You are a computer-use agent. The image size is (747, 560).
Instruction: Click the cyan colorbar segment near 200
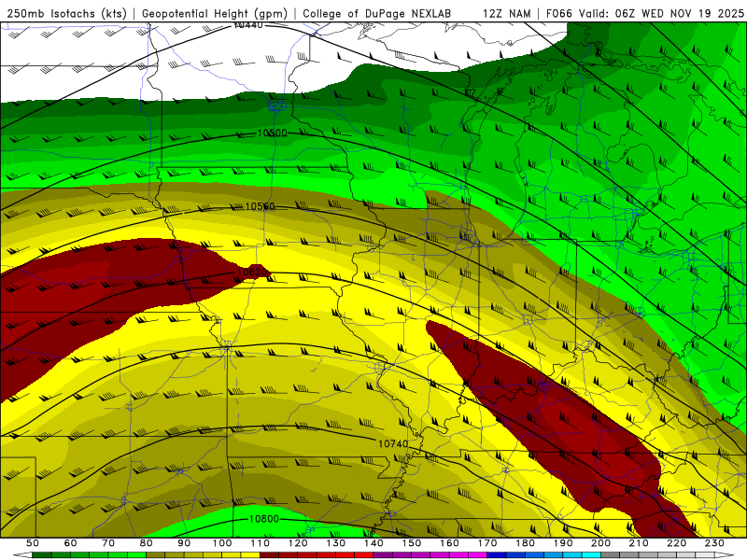coord(592,555)
